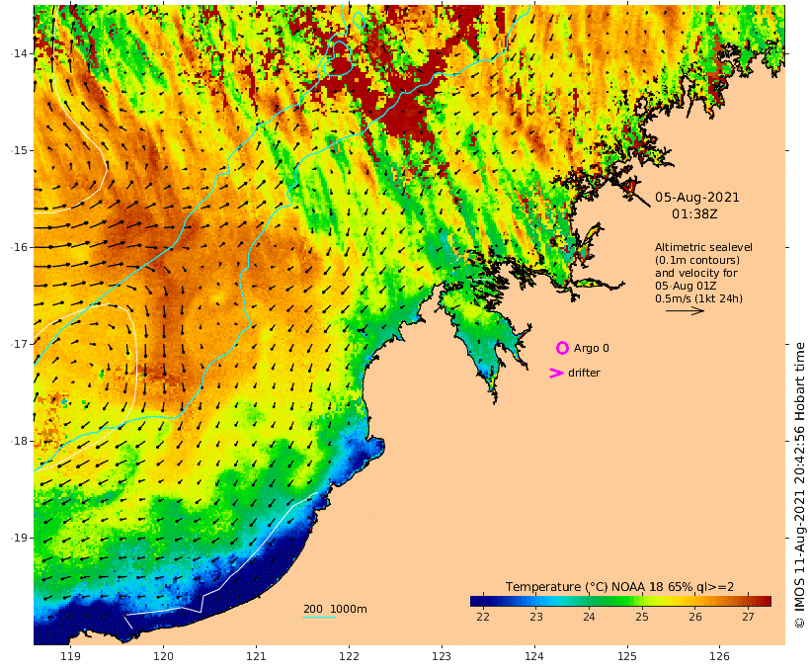
Task: Click the colorbar value 22
Action: click(482, 617)
